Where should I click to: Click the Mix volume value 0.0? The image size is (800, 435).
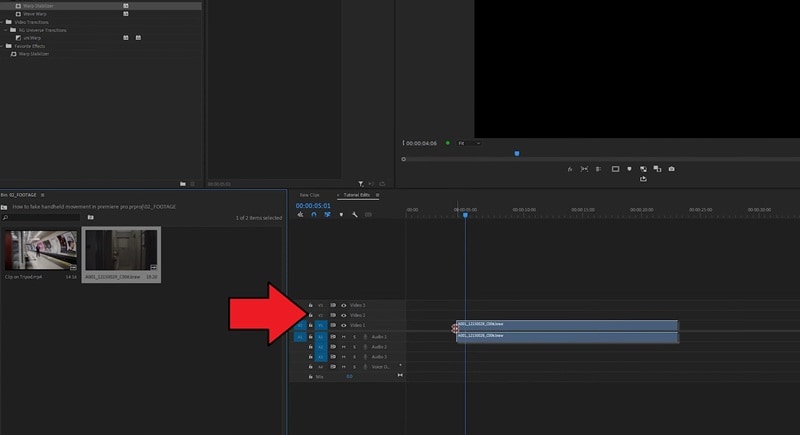[x=349, y=376]
